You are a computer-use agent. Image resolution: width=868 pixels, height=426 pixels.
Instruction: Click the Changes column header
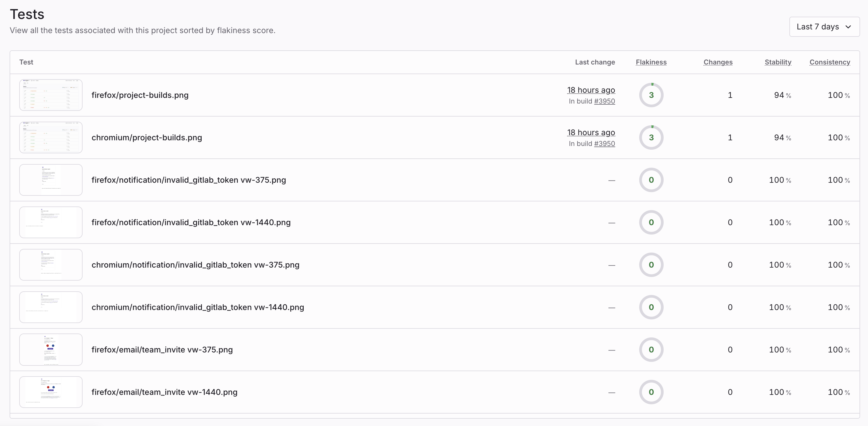click(x=718, y=62)
